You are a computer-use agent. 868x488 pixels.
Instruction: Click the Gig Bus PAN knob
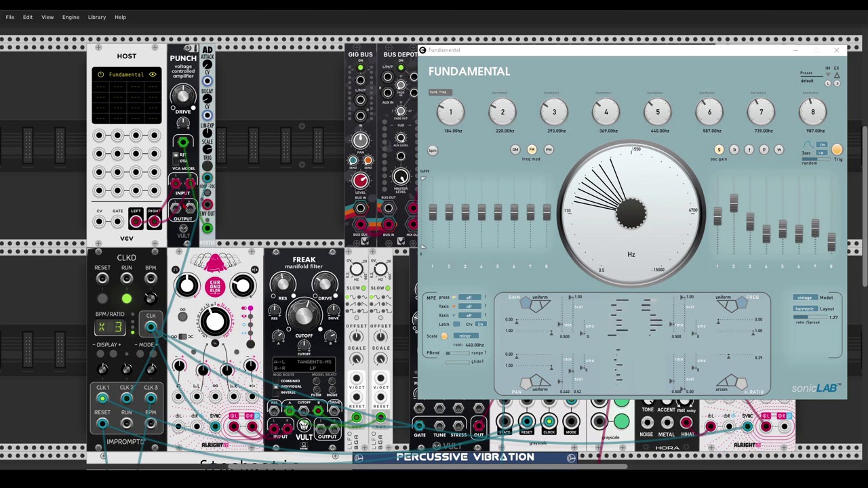pyautogui.click(x=360, y=140)
